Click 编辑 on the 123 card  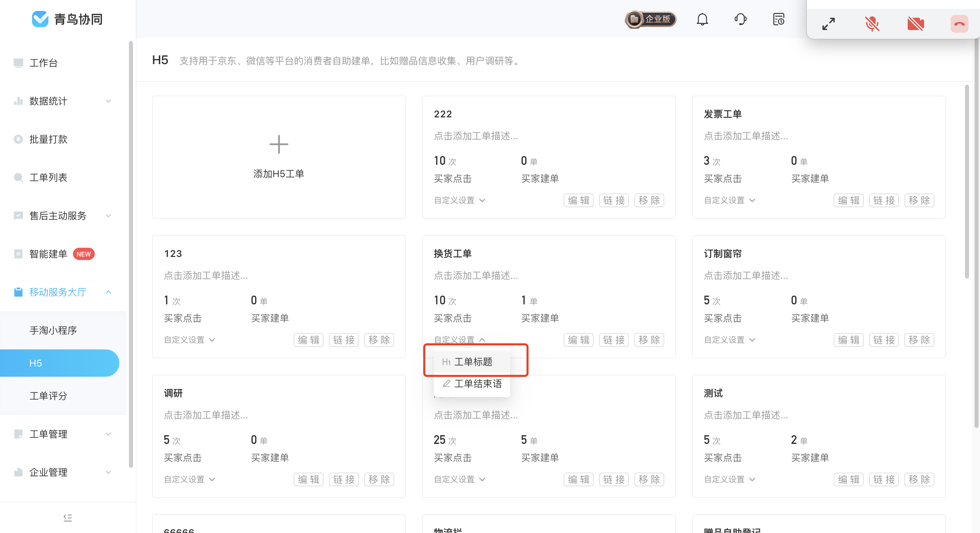point(308,340)
